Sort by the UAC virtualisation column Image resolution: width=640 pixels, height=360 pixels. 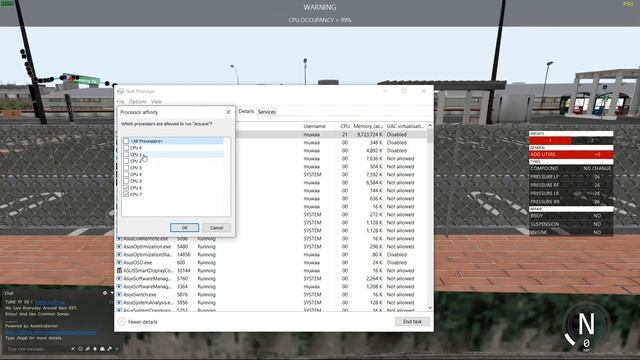(405, 126)
